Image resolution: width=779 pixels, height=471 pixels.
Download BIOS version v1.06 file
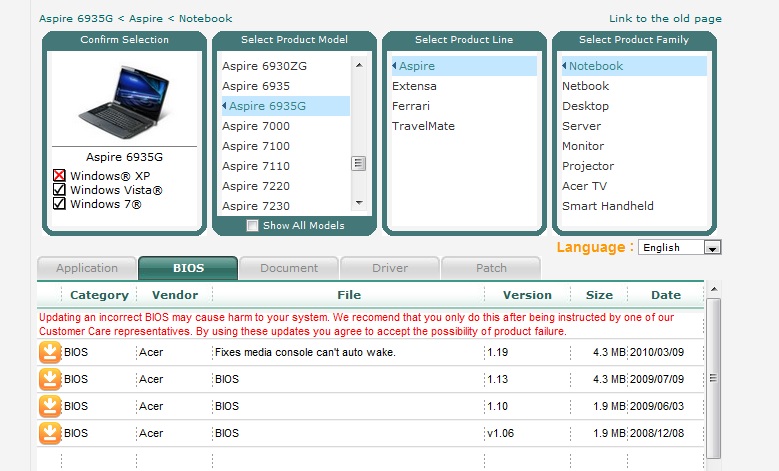50,433
